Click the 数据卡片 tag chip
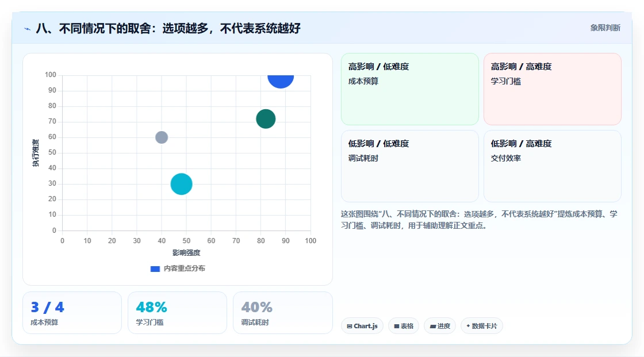Image resolution: width=644 pixels, height=357 pixels. pos(482,326)
